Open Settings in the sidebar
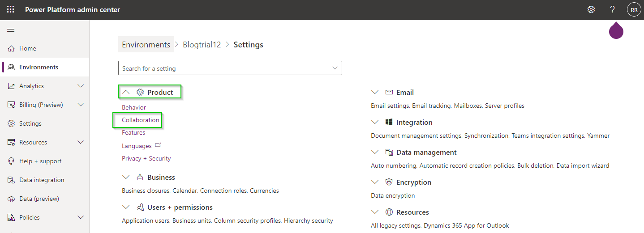This screenshot has width=644, height=233. click(45, 123)
